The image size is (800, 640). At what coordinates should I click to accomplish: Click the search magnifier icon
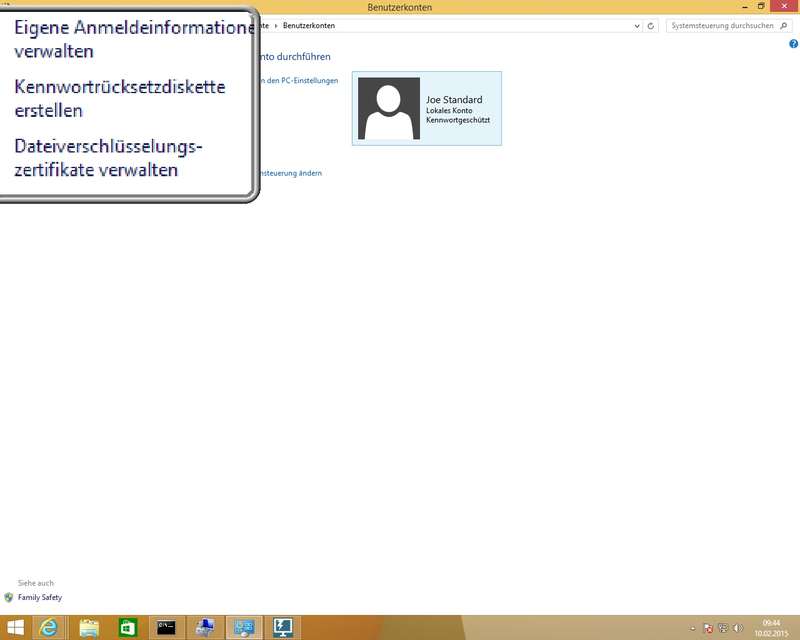(784, 26)
